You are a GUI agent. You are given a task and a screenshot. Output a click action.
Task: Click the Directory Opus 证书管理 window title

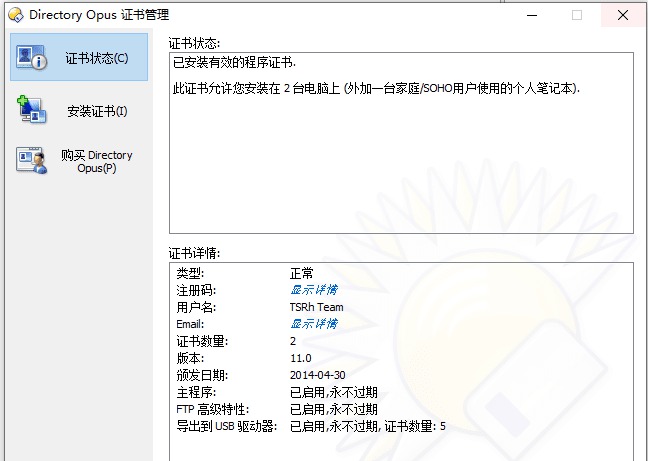[99, 15]
